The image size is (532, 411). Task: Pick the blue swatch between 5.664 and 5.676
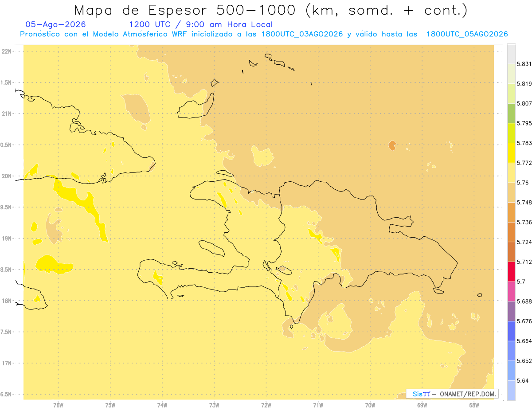point(511,331)
